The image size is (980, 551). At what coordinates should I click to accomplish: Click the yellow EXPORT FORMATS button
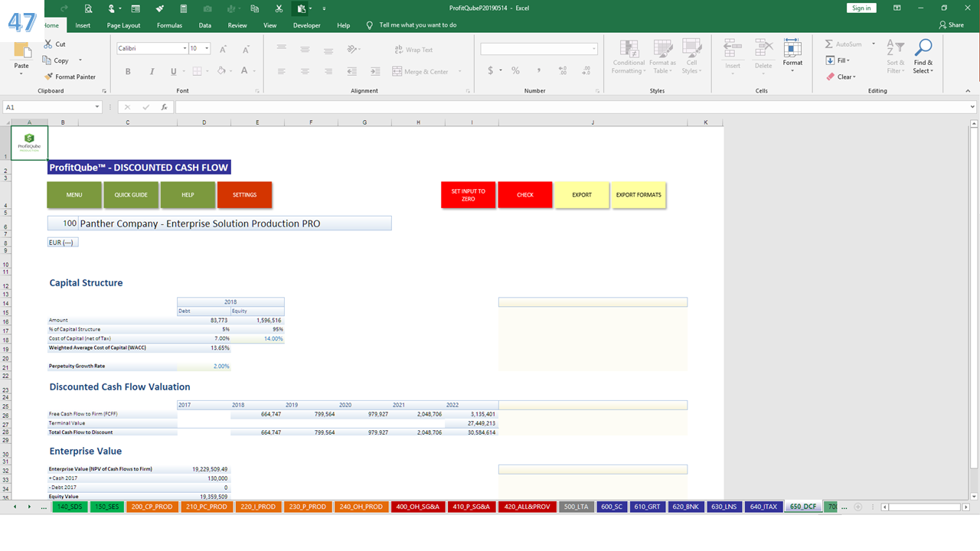click(x=639, y=195)
